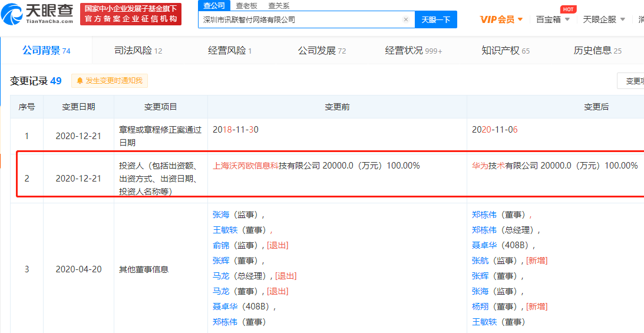
Task: Select the 查公司 search tab
Action: (214, 5)
